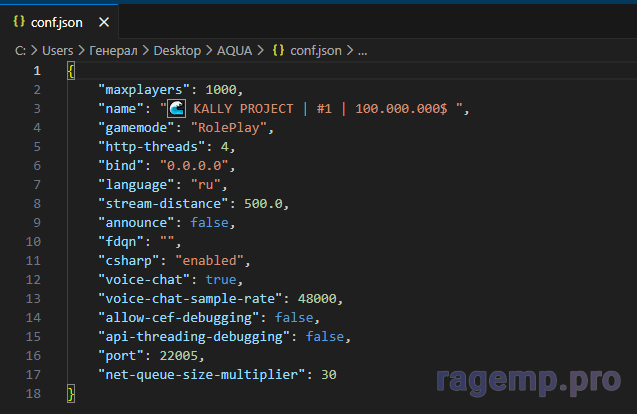Select the conf.json tab label
The height and width of the screenshot is (414, 637).
[58, 21]
